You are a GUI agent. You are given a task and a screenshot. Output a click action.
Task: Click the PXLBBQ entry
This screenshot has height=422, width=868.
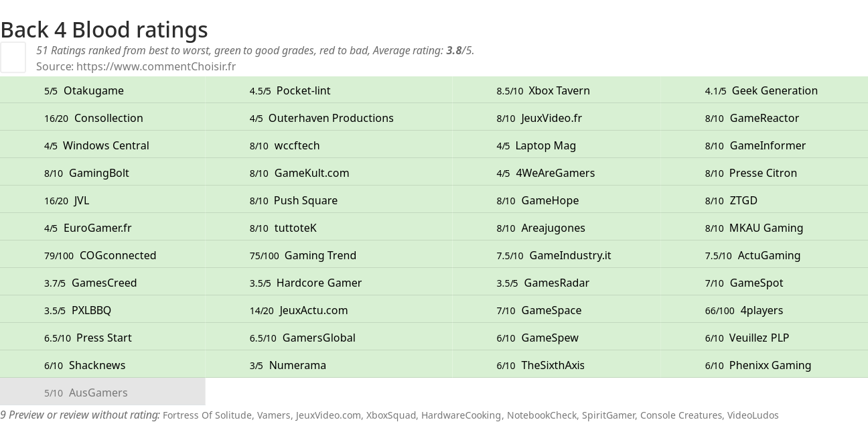[x=102, y=310]
